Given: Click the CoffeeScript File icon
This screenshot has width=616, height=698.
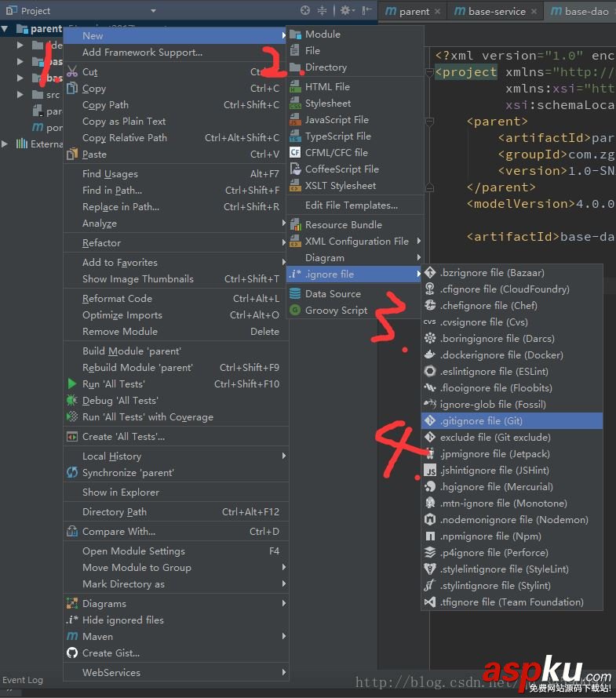Looking at the screenshot, I should [x=295, y=169].
